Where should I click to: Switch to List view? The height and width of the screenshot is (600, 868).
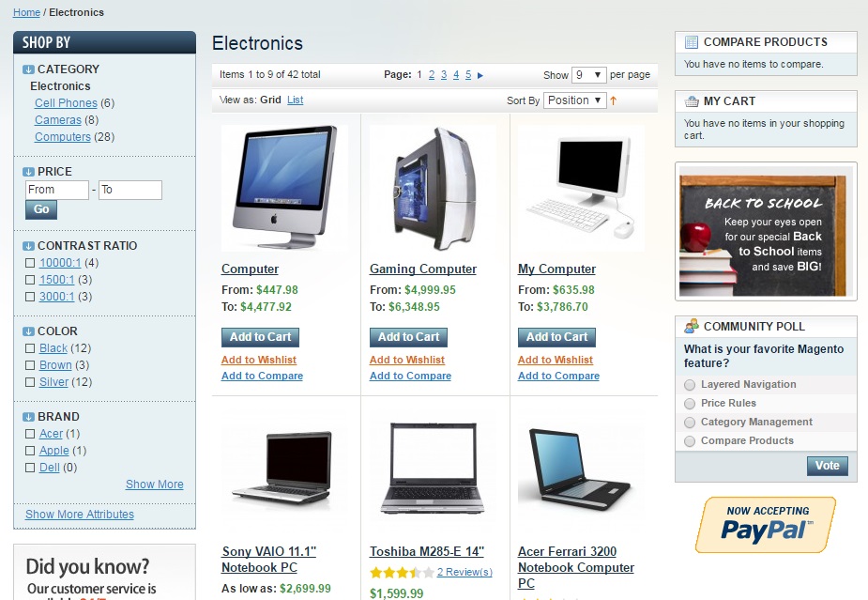(295, 100)
